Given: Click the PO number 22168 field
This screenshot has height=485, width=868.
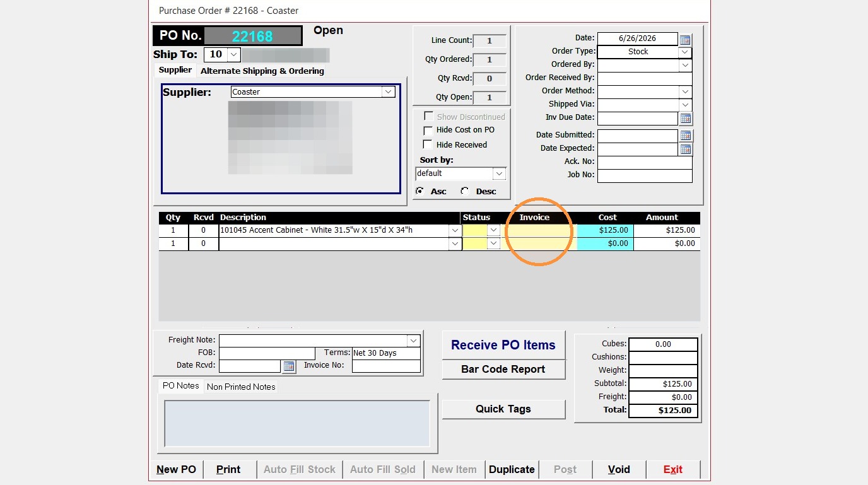Looking at the screenshot, I should tap(252, 36).
